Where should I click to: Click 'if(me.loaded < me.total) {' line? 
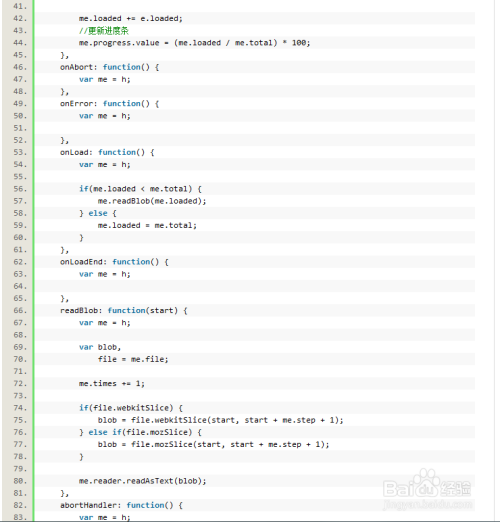140,189
